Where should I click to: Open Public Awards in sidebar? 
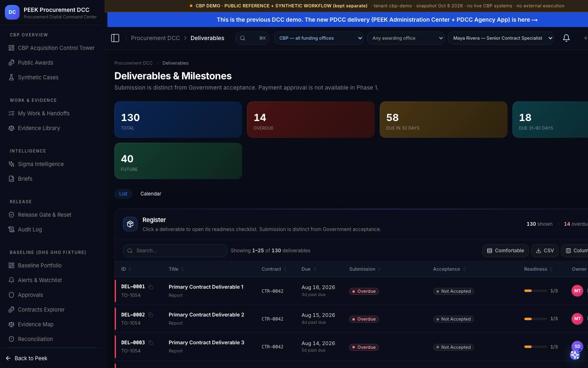coord(51,63)
